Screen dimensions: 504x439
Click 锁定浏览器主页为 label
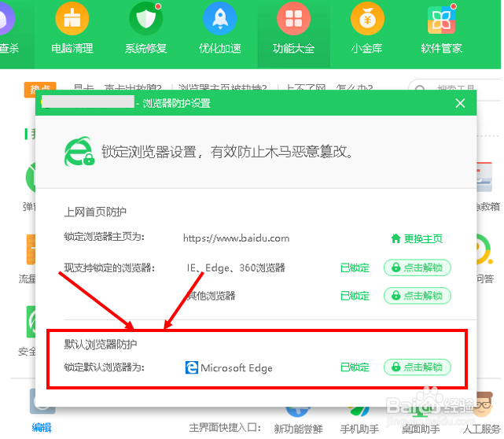click(104, 237)
